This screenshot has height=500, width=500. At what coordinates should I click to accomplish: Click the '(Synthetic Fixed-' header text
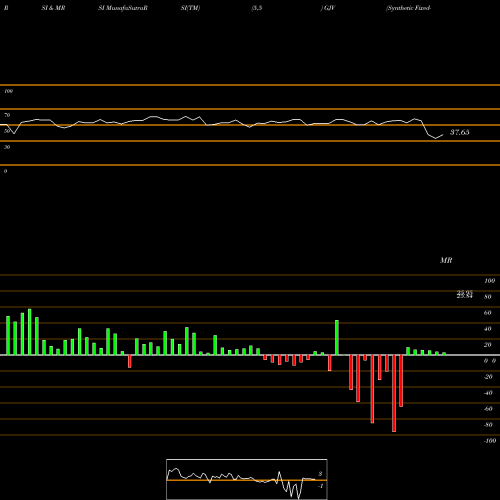[x=408, y=8]
